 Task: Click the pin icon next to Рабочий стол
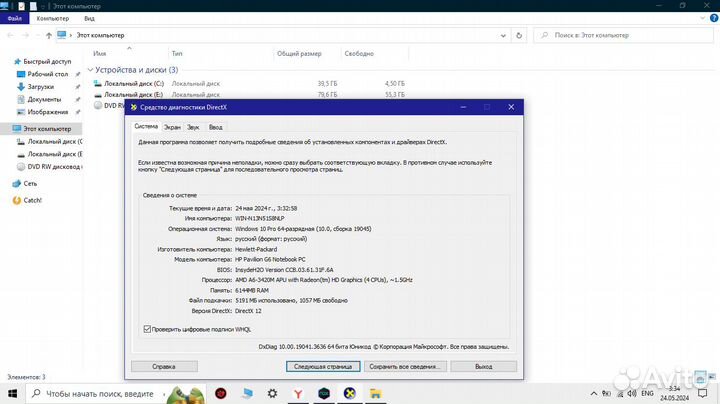[x=78, y=74]
